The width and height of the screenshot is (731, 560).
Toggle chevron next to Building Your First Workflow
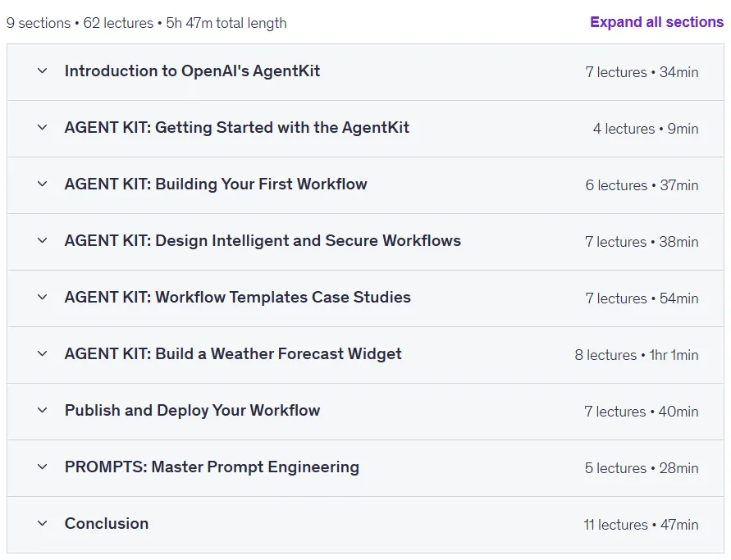42,184
